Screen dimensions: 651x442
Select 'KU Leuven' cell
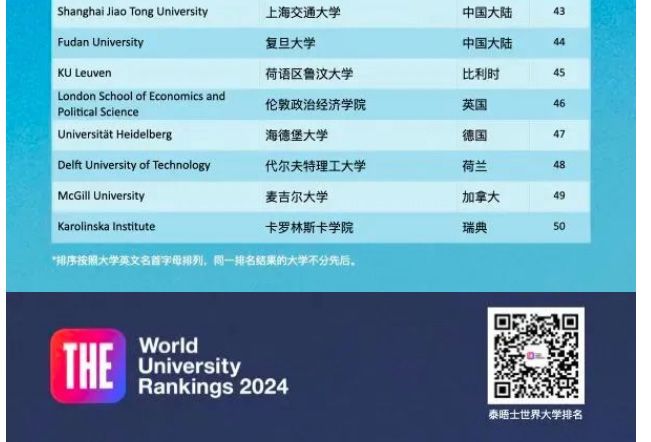[84, 73]
